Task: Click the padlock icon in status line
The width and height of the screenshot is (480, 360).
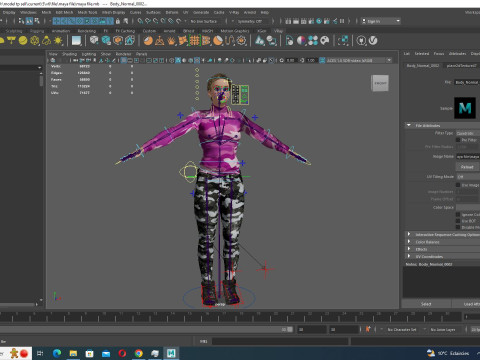Action: pyautogui.click(x=117, y=21)
